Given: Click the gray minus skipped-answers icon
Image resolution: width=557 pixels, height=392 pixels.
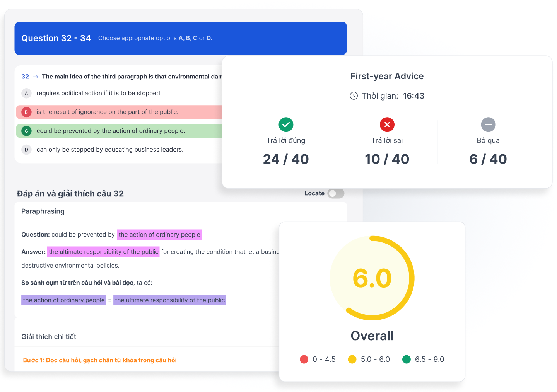Looking at the screenshot, I should [488, 124].
